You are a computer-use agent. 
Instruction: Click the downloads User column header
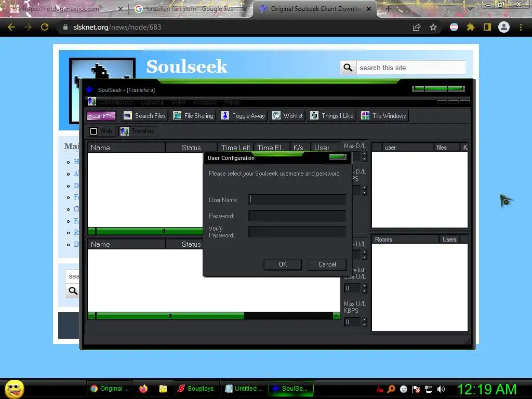[325, 148]
